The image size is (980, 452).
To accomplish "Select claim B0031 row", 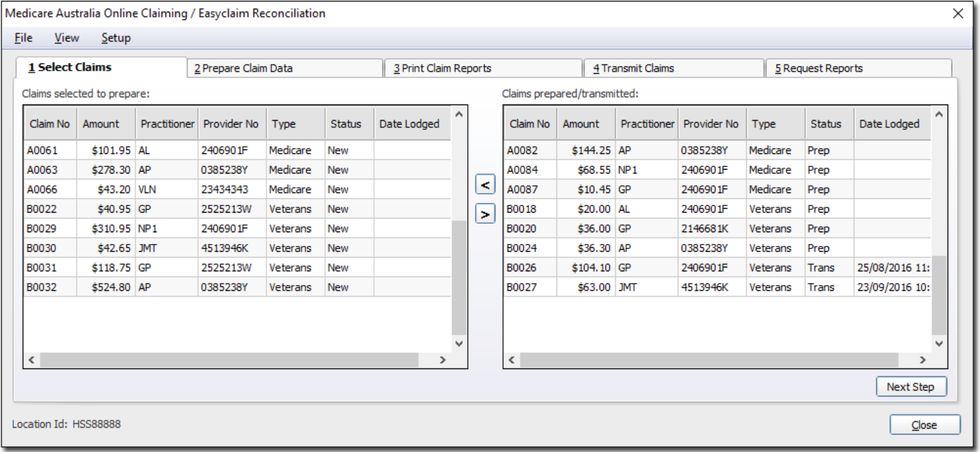I will (x=237, y=267).
